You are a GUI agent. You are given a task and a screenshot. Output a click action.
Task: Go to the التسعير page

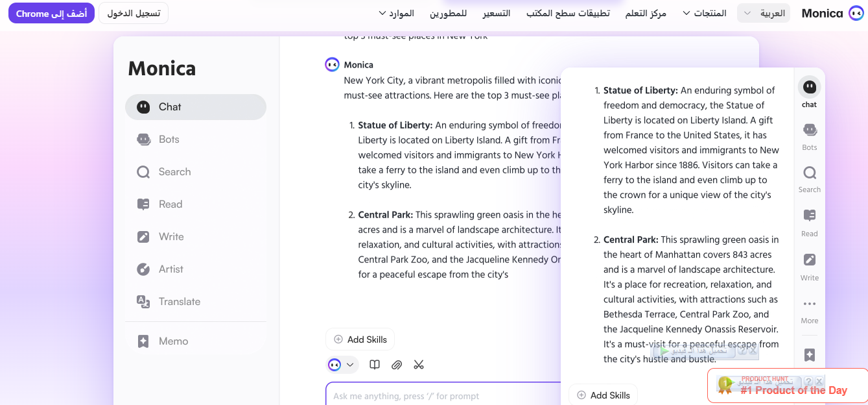(496, 13)
